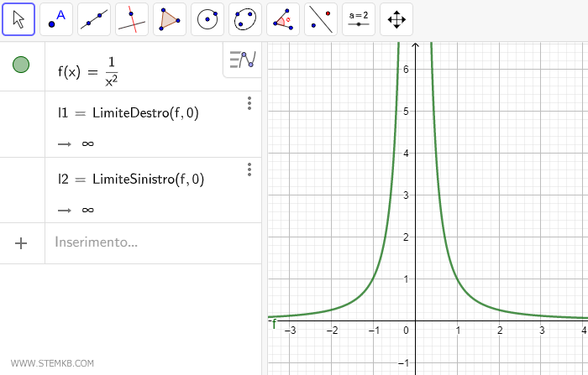Screen dimensions: 588x375
Task: Select the Perpendicular line tool
Action: click(132, 18)
